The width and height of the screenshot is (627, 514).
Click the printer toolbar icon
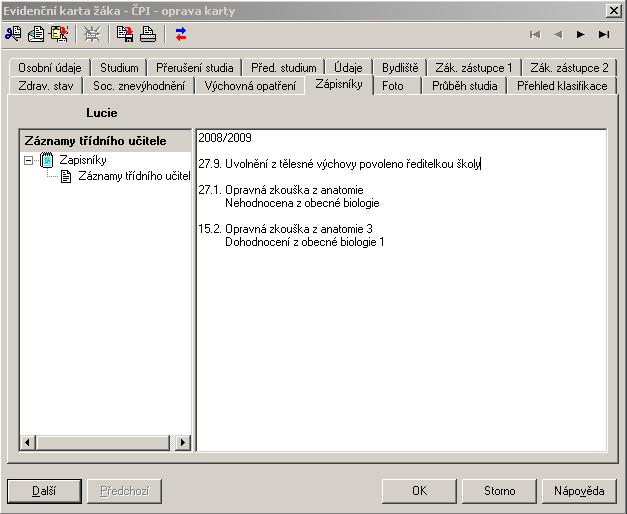(148, 34)
